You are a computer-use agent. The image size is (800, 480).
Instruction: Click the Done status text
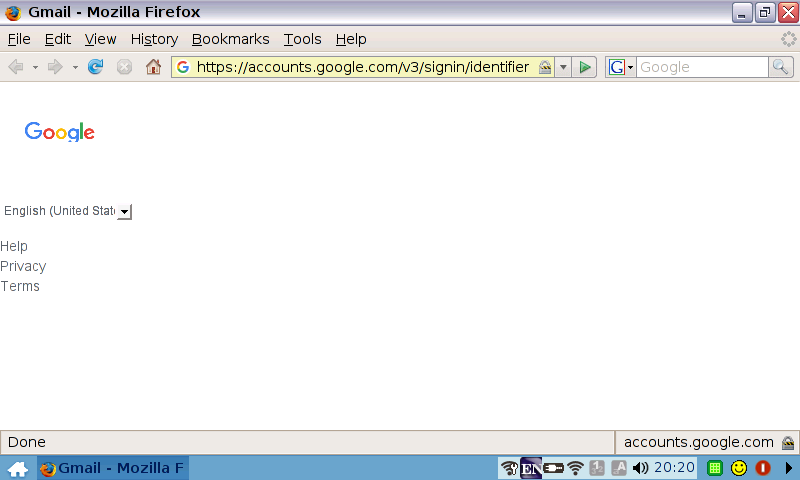(27, 442)
